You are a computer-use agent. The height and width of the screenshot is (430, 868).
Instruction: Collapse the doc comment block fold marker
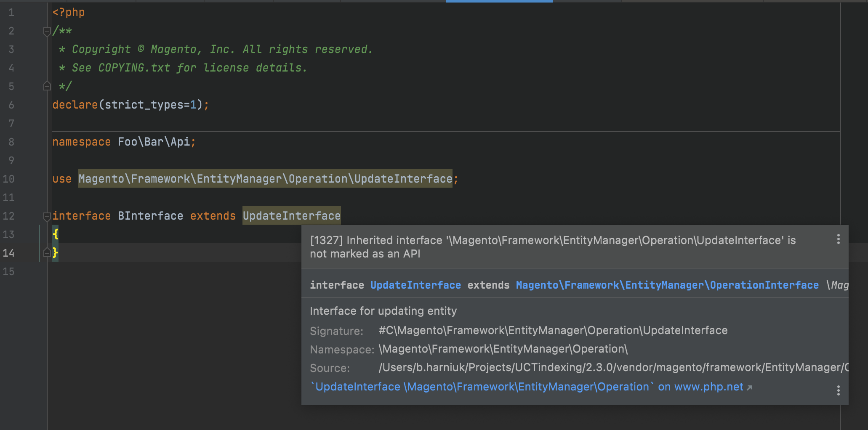[x=47, y=32]
